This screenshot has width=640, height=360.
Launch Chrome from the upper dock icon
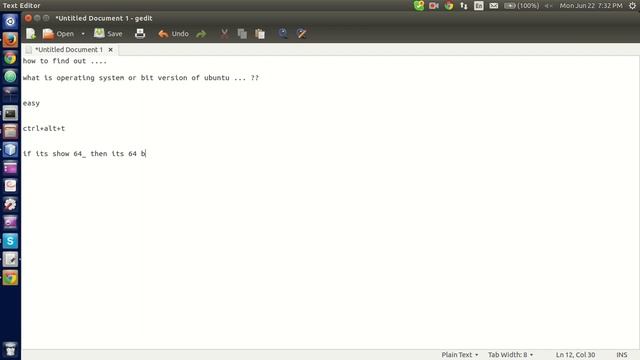click(10, 58)
